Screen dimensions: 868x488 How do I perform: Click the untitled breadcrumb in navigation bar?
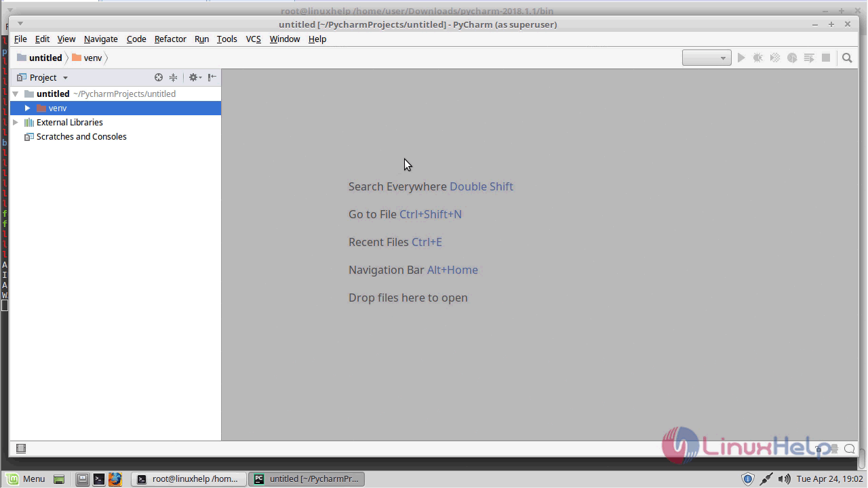(x=39, y=58)
